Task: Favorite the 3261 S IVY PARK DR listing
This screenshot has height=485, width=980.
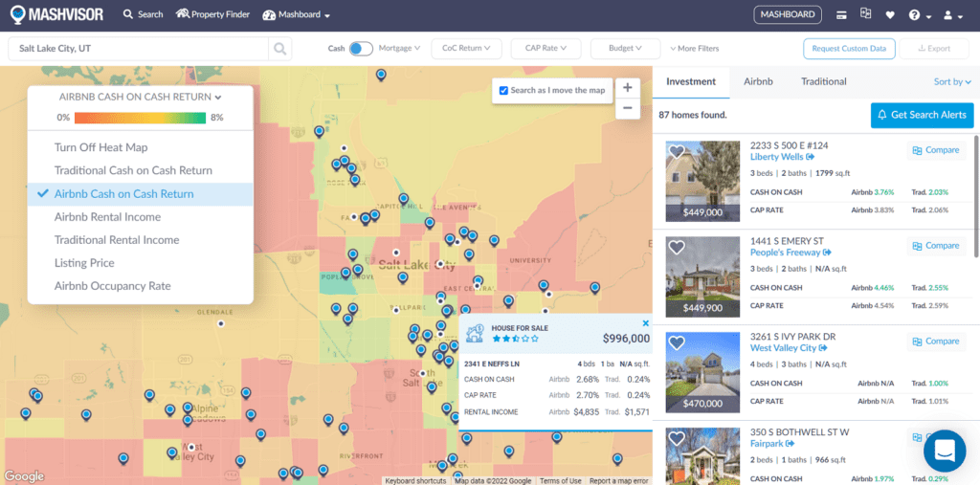Action: pos(677,343)
